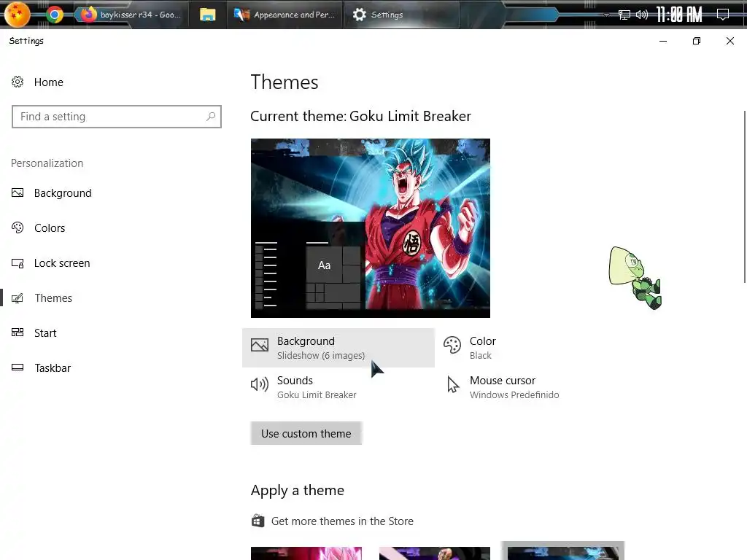This screenshot has height=560, width=747.
Task: Open Get more themes in the Store
Action: [342, 521]
